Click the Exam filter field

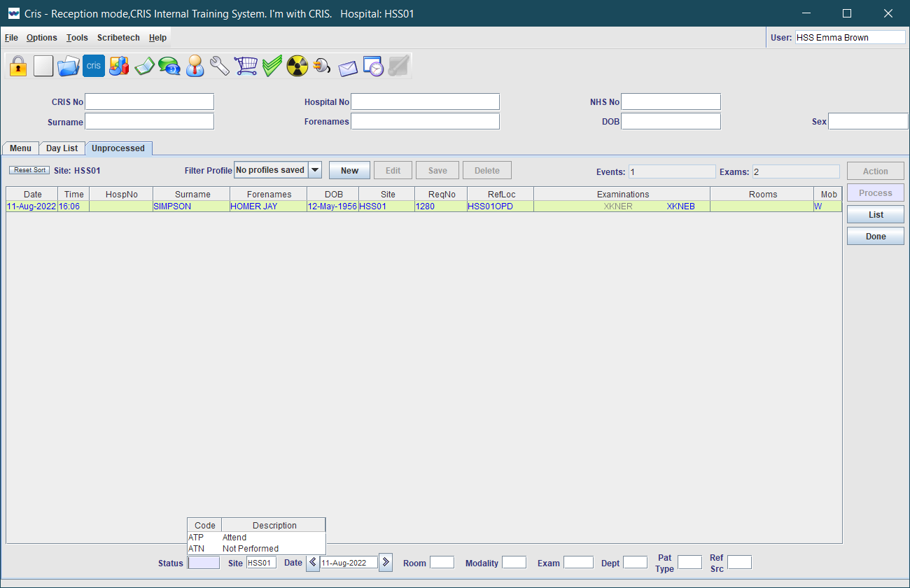578,562
